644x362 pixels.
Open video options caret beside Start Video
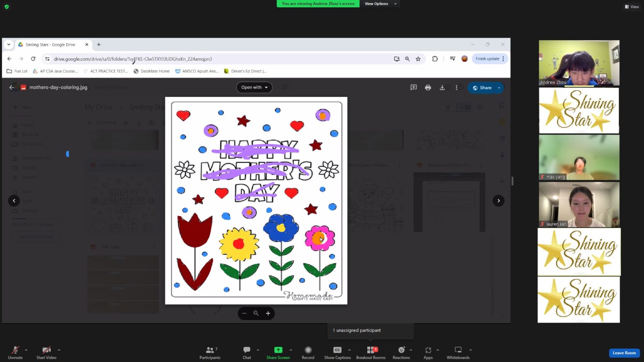59,350
